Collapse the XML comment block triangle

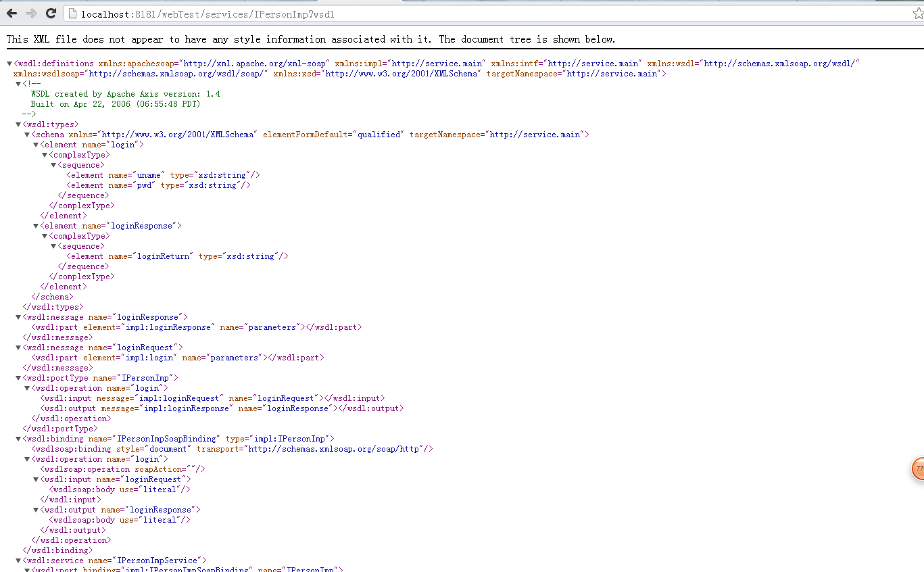18,84
